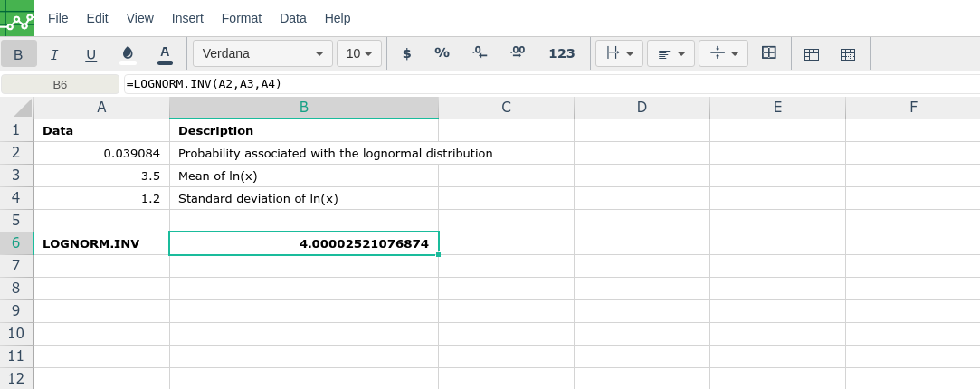Open the cell fill color picker
The height and width of the screenshot is (389, 980).
pyautogui.click(x=128, y=54)
